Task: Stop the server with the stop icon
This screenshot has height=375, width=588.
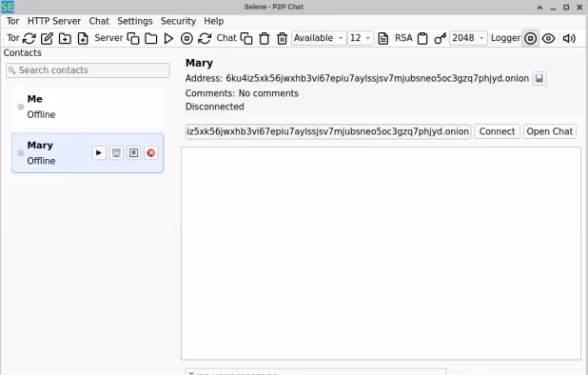Action: coord(186,38)
